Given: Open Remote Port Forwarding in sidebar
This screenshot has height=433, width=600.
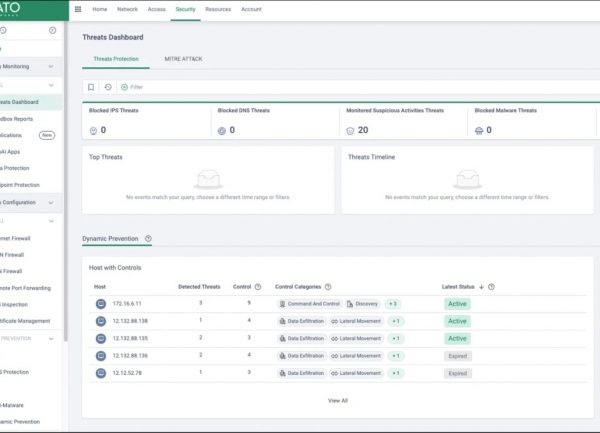Looking at the screenshot, I should 25,288.
